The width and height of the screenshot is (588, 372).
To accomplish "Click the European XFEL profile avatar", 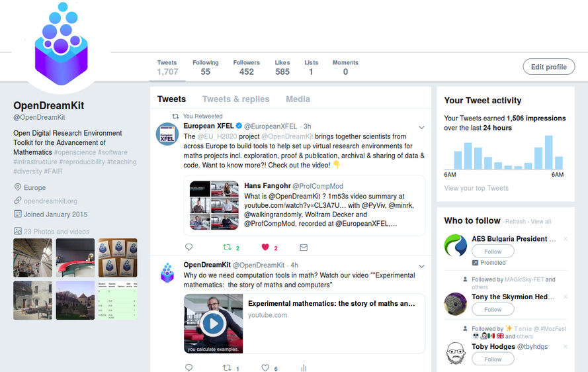I will [x=167, y=134].
